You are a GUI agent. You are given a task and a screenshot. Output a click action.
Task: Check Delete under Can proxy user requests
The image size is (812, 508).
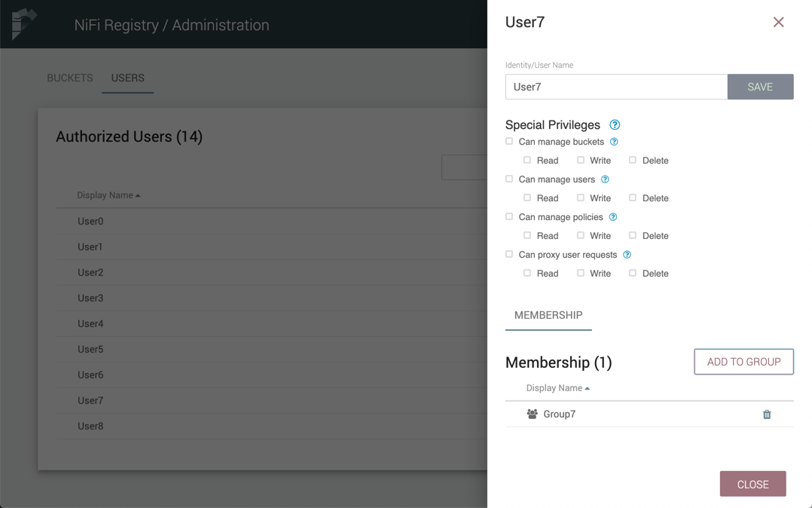click(633, 273)
